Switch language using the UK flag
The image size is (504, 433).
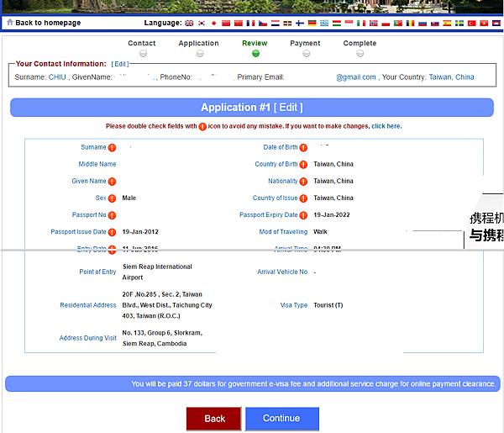pyautogui.click(x=189, y=24)
